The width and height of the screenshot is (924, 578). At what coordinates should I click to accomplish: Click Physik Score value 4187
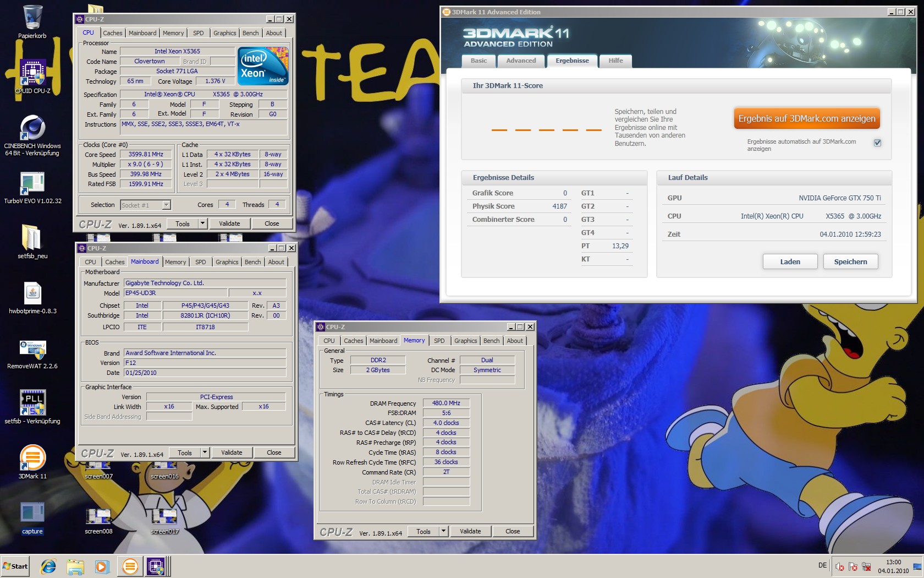(559, 206)
